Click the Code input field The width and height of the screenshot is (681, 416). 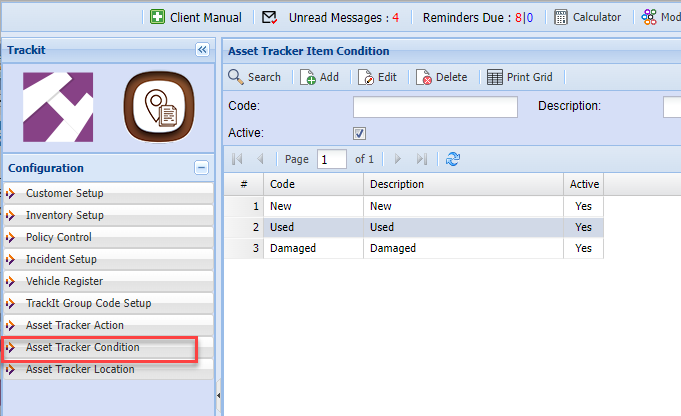435,106
